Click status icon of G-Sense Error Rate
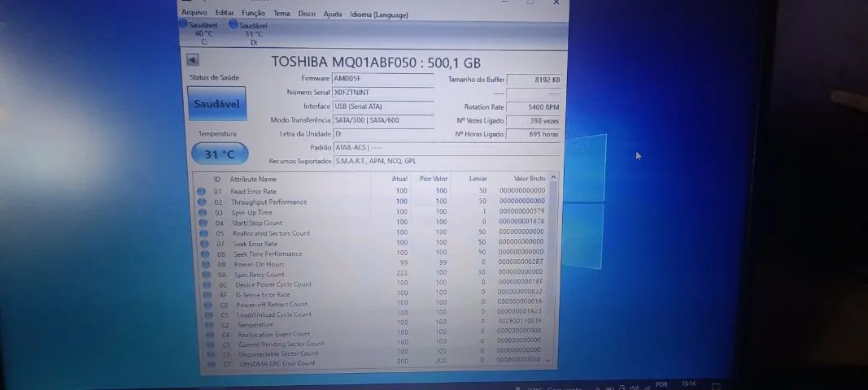This screenshot has height=390, width=868. (207, 295)
